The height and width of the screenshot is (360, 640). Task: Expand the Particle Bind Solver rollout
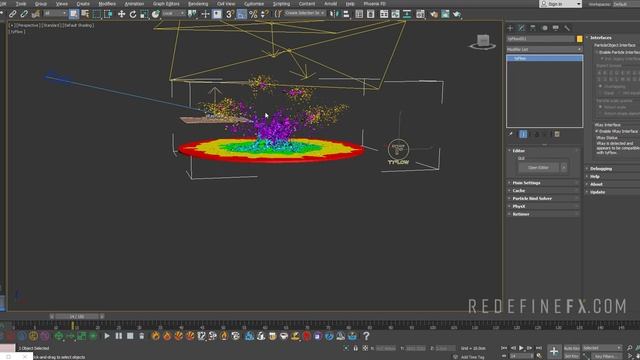tap(543, 198)
